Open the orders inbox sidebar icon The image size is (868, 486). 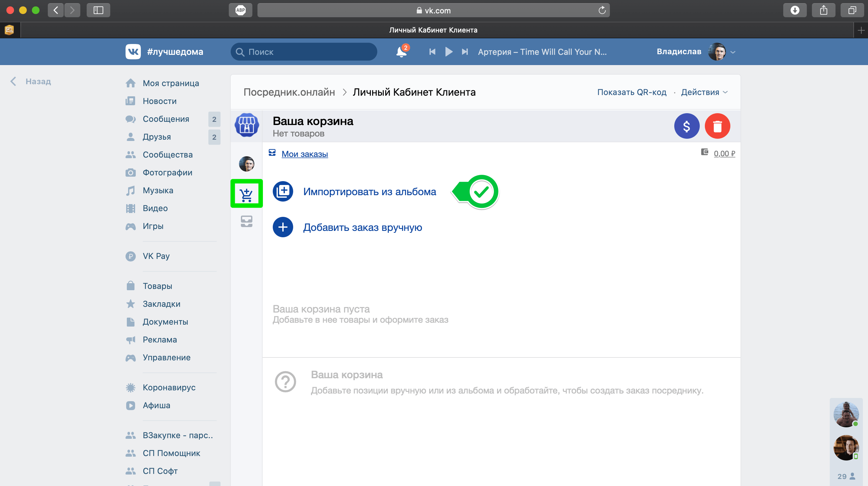(246, 221)
